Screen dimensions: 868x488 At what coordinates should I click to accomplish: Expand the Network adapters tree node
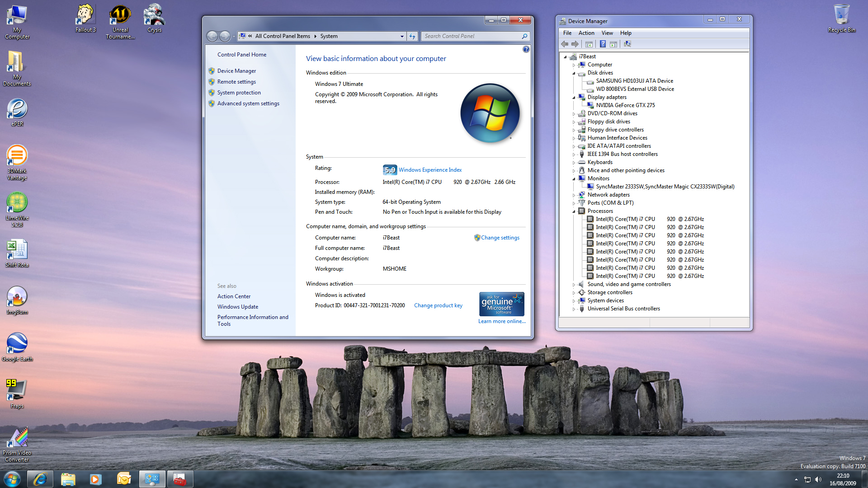(574, 195)
